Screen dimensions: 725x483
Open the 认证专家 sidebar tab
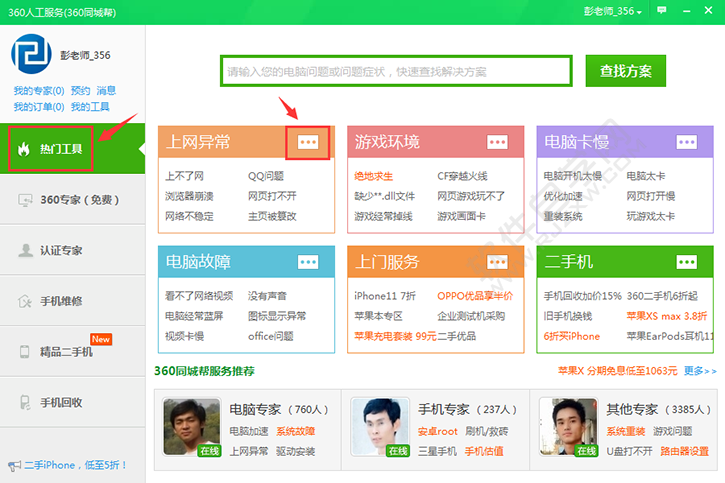[x=73, y=250]
